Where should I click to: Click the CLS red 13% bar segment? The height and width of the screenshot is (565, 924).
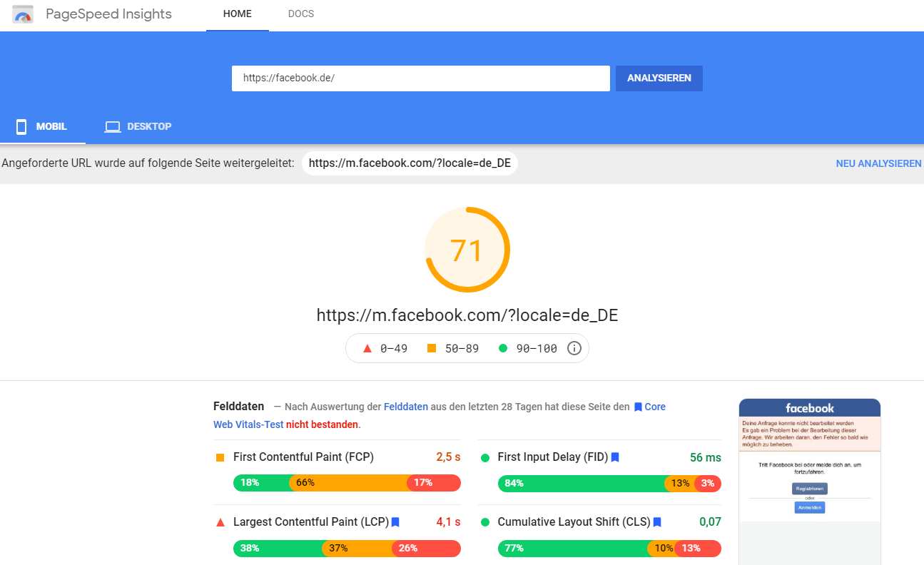pos(698,549)
